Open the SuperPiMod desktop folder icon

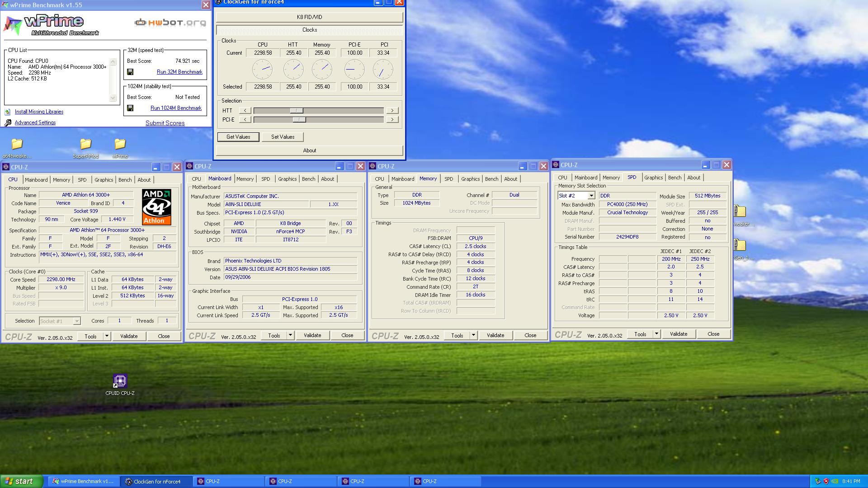pyautogui.click(x=85, y=144)
